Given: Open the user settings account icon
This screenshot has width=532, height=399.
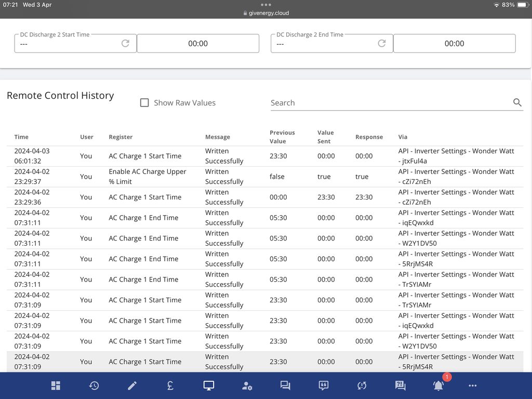Looking at the screenshot, I should click(x=247, y=385).
